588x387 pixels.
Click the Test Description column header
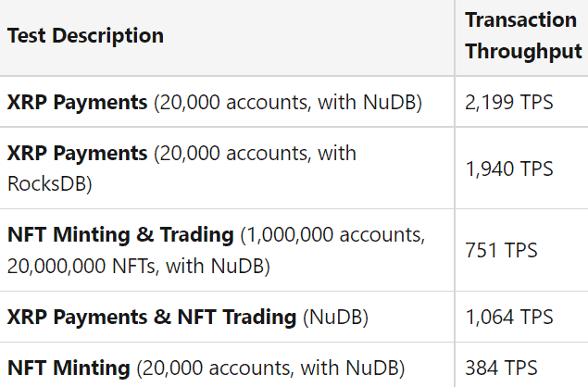point(85,36)
